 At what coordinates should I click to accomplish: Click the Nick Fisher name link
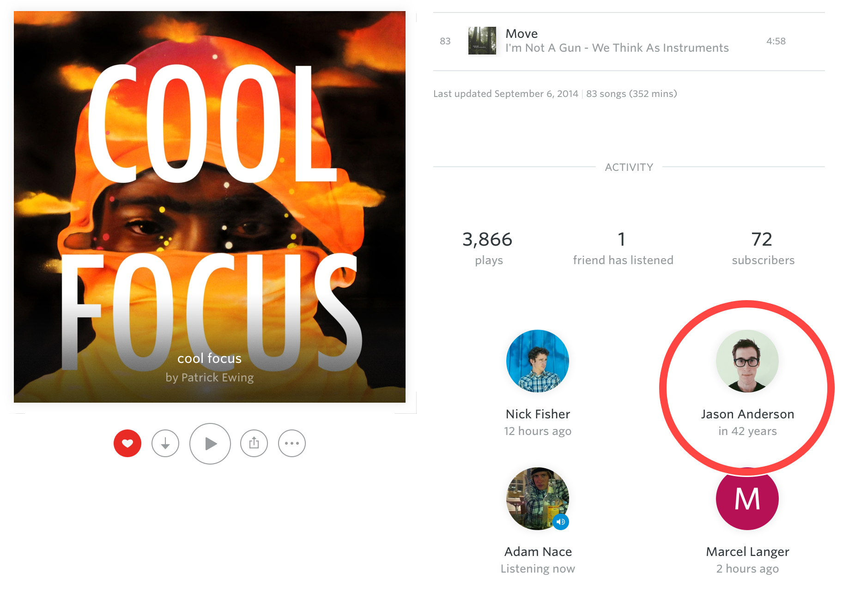pyautogui.click(x=538, y=414)
